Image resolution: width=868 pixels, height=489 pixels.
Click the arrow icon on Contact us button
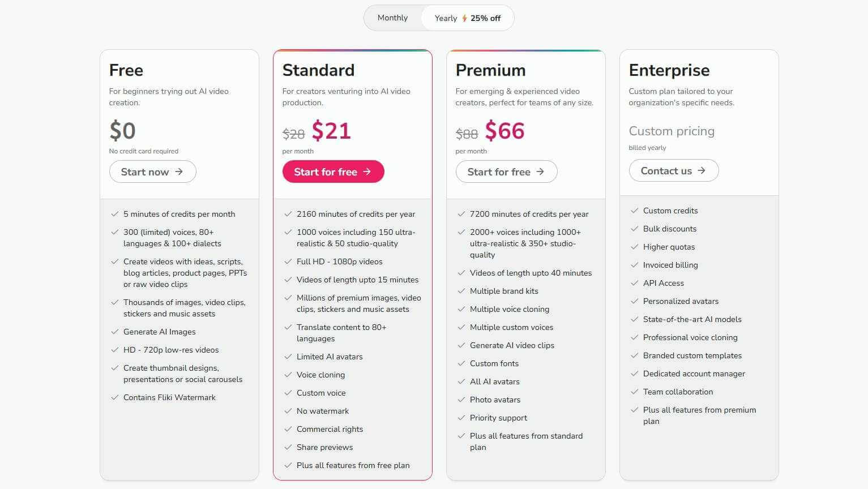702,170
